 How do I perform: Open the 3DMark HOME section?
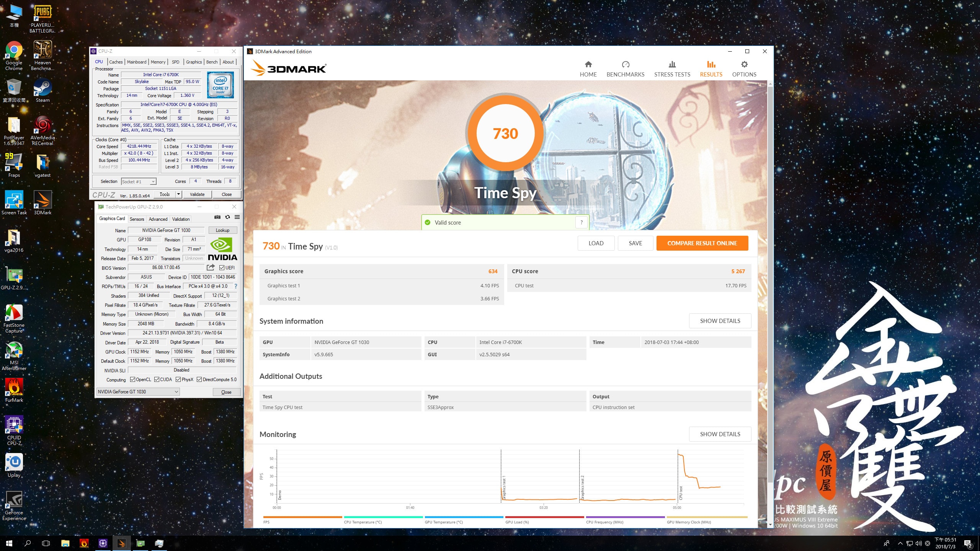coord(588,69)
